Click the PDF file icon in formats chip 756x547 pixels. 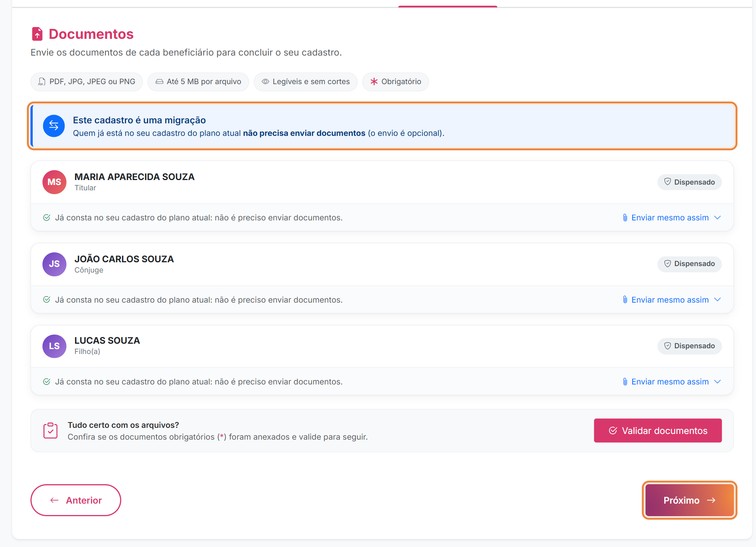pos(42,82)
